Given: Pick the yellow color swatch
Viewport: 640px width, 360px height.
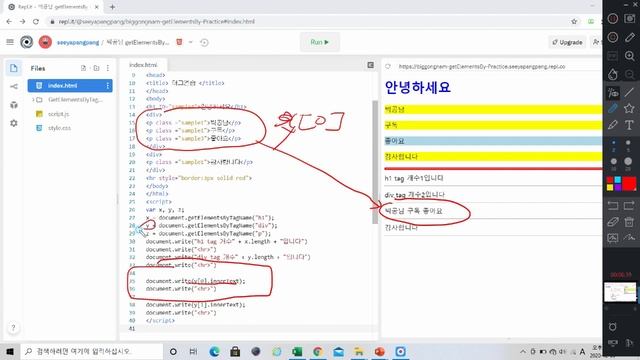Looking at the screenshot, I should 610,187.
